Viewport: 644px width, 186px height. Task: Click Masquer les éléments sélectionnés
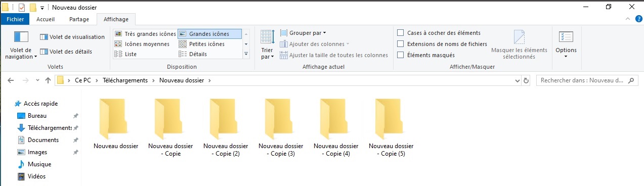pyautogui.click(x=519, y=44)
